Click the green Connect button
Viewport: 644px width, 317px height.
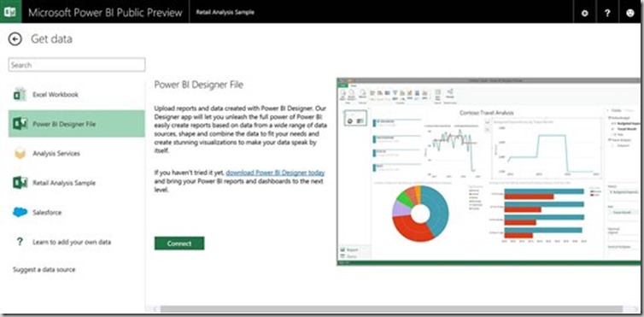click(179, 243)
